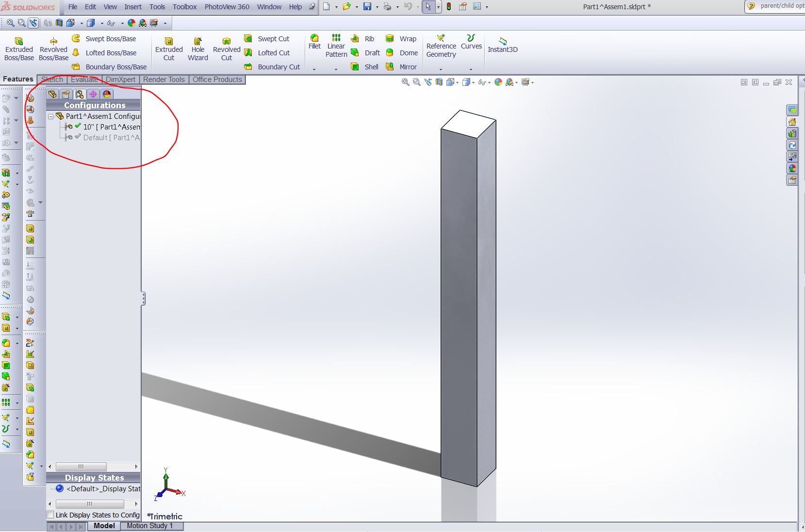Expand the Curves dropdown arrow
805x532 pixels.
471,69
